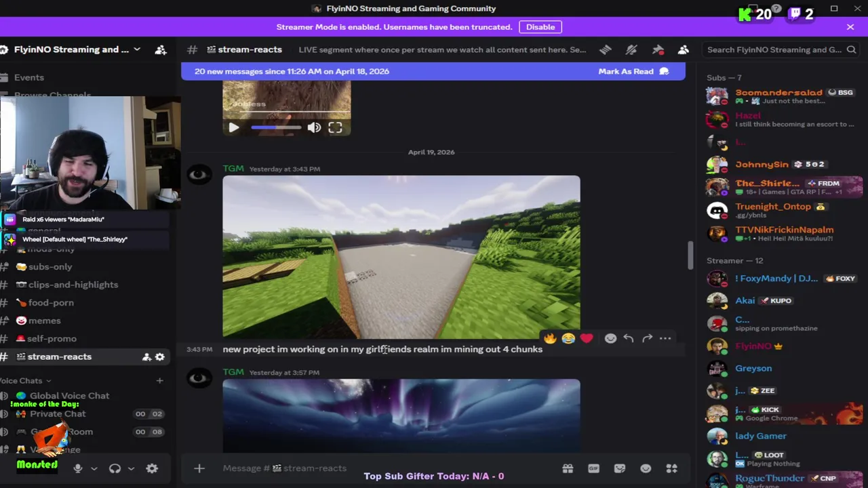
Task: Open pinned messages icon
Action: click(658, 49)
